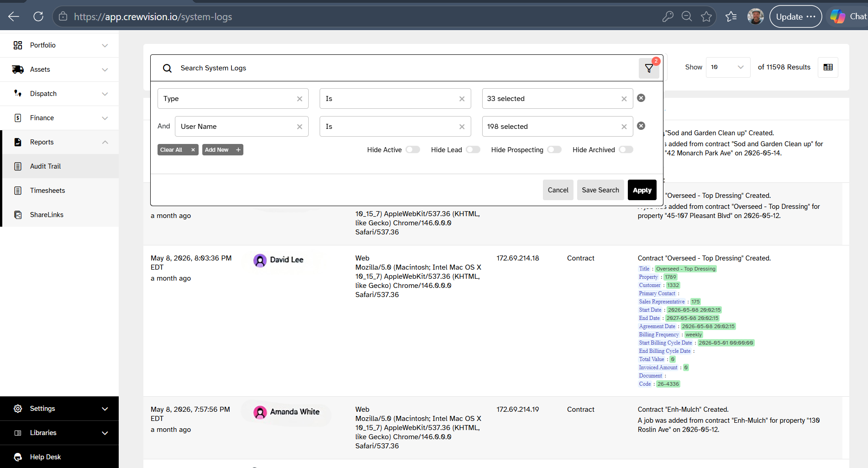Bookmark this page with the star icon
The height and width of the screenshot is (468, 868).
(x=706, y=16)
